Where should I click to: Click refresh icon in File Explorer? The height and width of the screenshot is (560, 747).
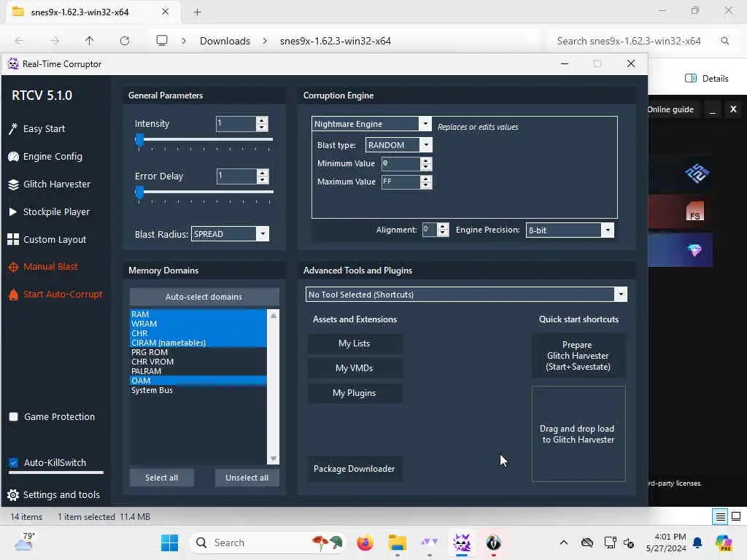coord(125,41)
